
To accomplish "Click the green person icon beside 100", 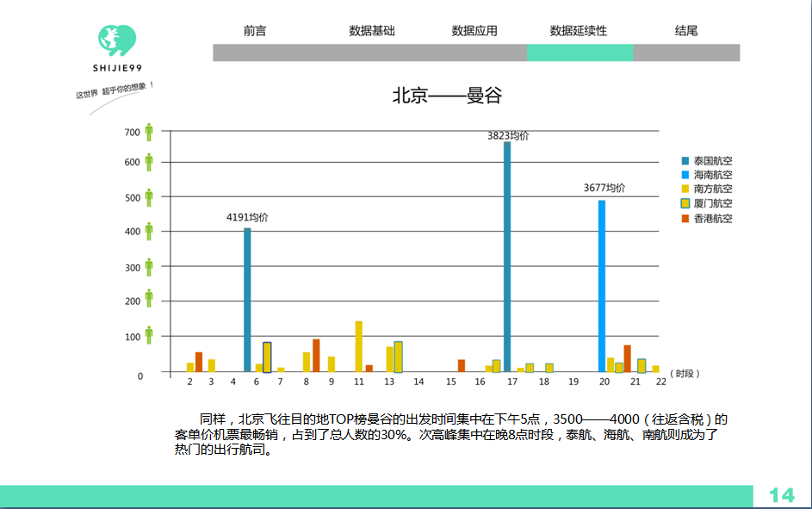I will click(x=149, y=335).
